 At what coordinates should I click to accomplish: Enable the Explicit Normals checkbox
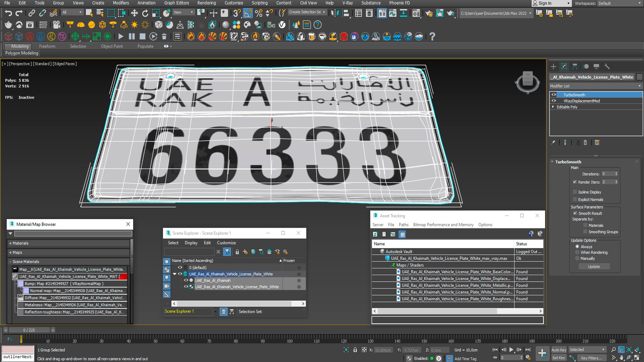[x=575, y=199]
